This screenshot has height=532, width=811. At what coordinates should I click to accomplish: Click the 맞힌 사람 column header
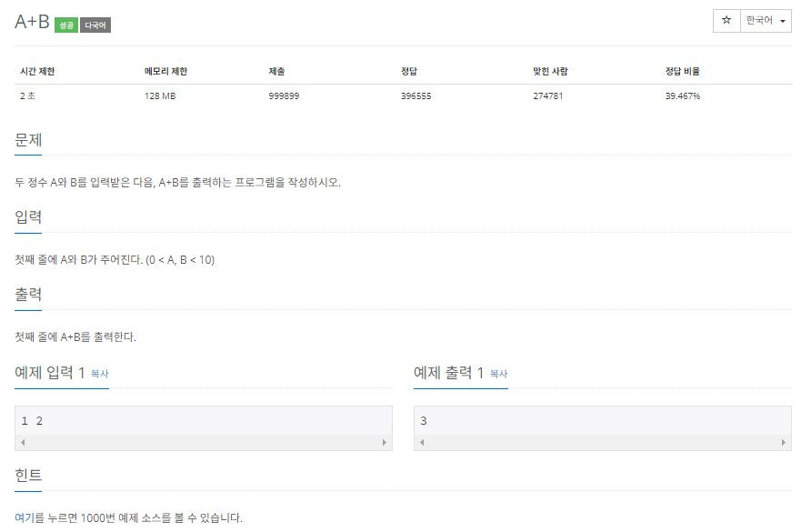[x=550, y=72]
